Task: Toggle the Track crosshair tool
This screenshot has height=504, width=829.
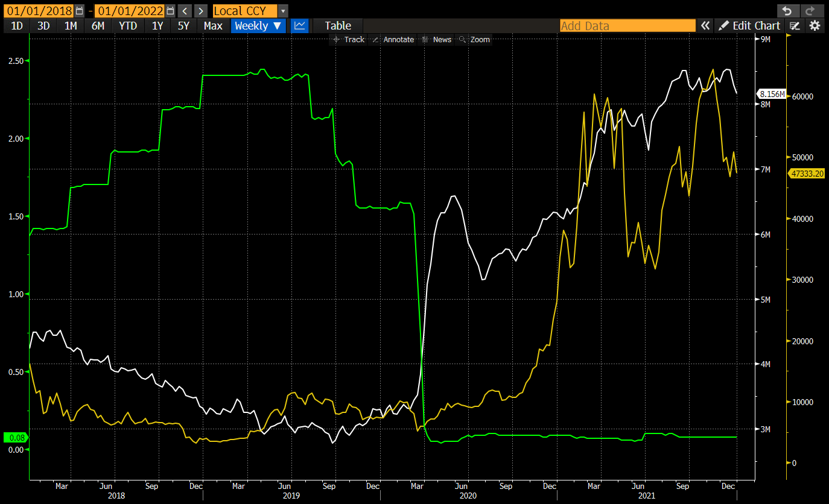Action: (348, 39)
